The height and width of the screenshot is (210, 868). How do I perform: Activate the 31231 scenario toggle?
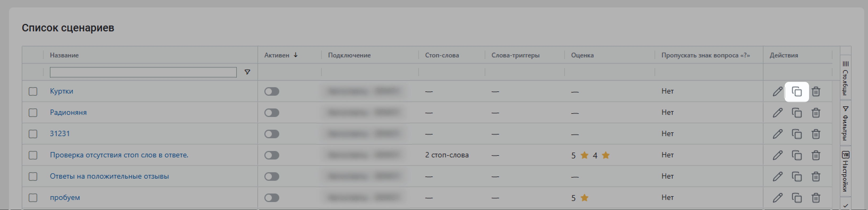pyautogui.click(x=272, y=134)
